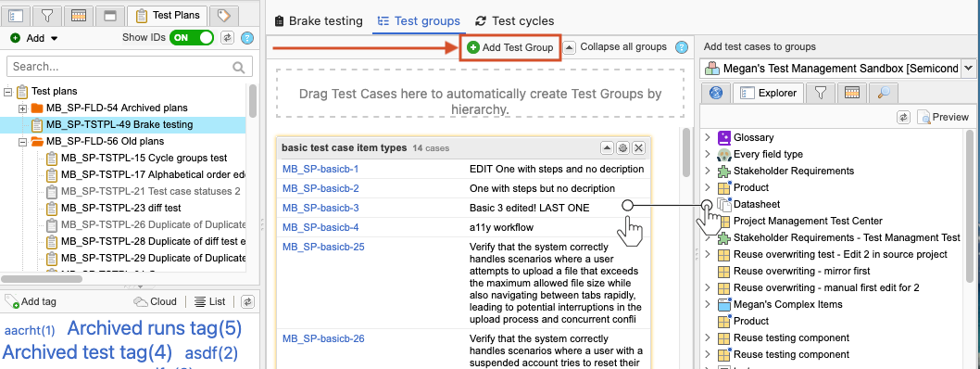Click the 'a11y workflow' cell text

[501, 228]
